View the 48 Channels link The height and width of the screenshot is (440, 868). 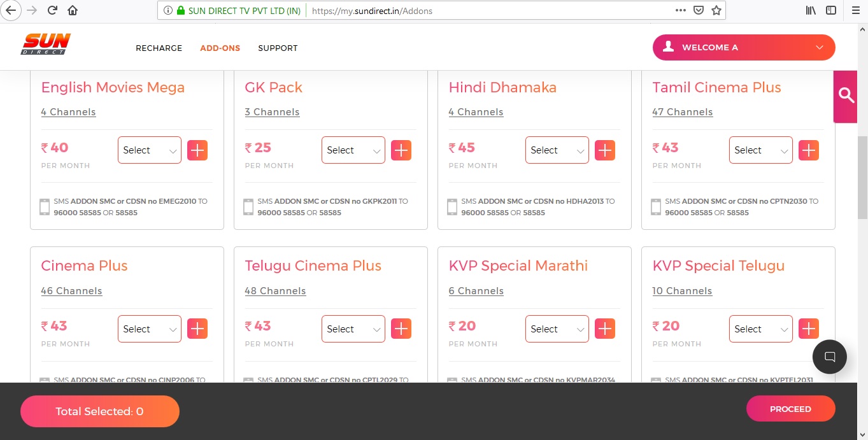(x=275, y=291)
